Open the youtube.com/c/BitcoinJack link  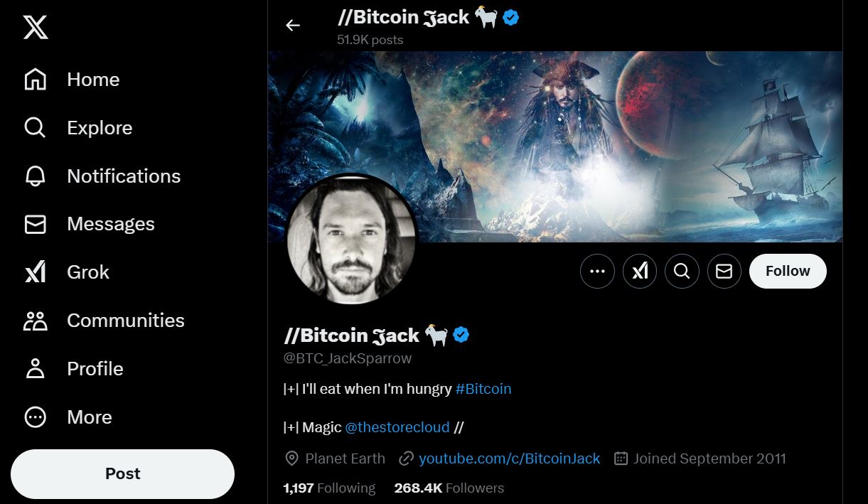click(x=510, y=459)
